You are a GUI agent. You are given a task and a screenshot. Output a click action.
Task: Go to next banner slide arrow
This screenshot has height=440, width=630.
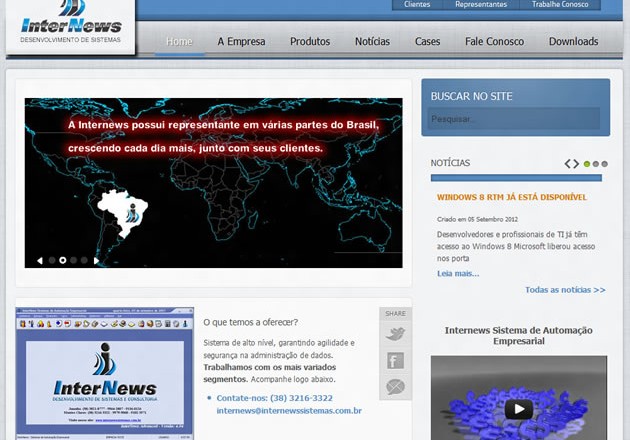[x=96, y=260]
